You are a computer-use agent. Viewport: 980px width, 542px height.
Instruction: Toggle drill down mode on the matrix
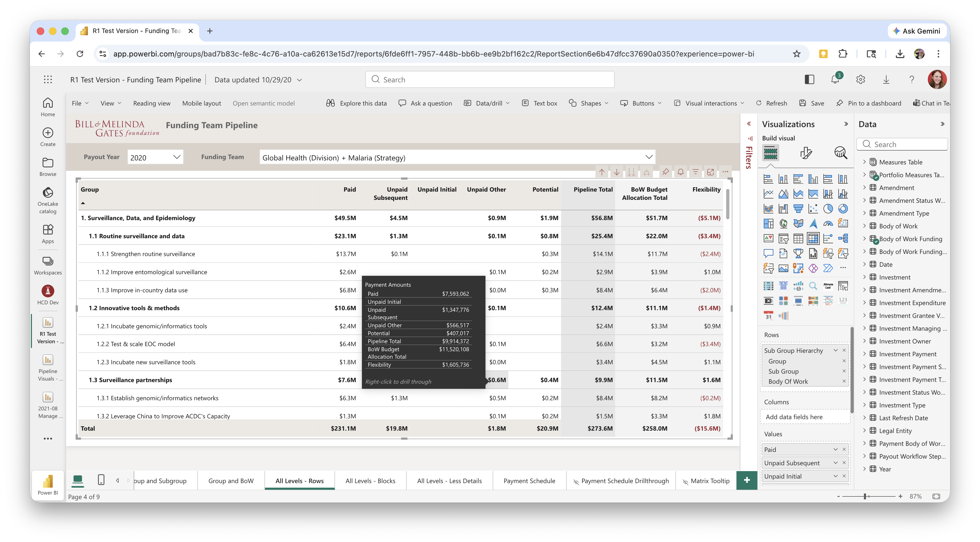[x=616, y=172]
